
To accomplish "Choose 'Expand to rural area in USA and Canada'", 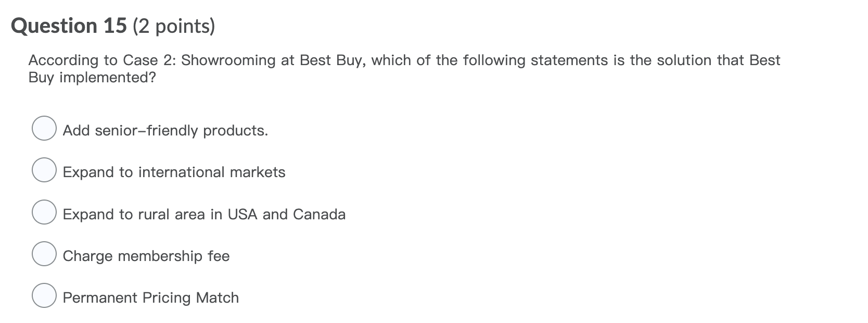I will coord(44,212).
